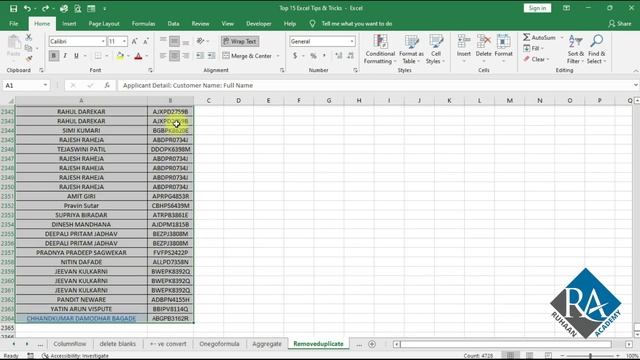Redo the last undone action

point(45,8)
